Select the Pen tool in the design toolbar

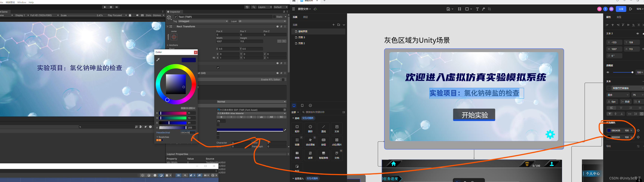483,9
